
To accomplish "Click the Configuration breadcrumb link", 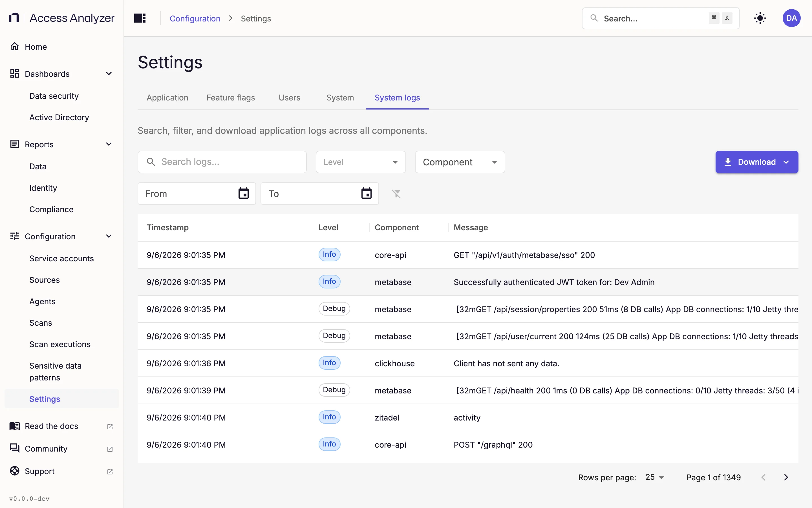I will click(x=195, y=18).
